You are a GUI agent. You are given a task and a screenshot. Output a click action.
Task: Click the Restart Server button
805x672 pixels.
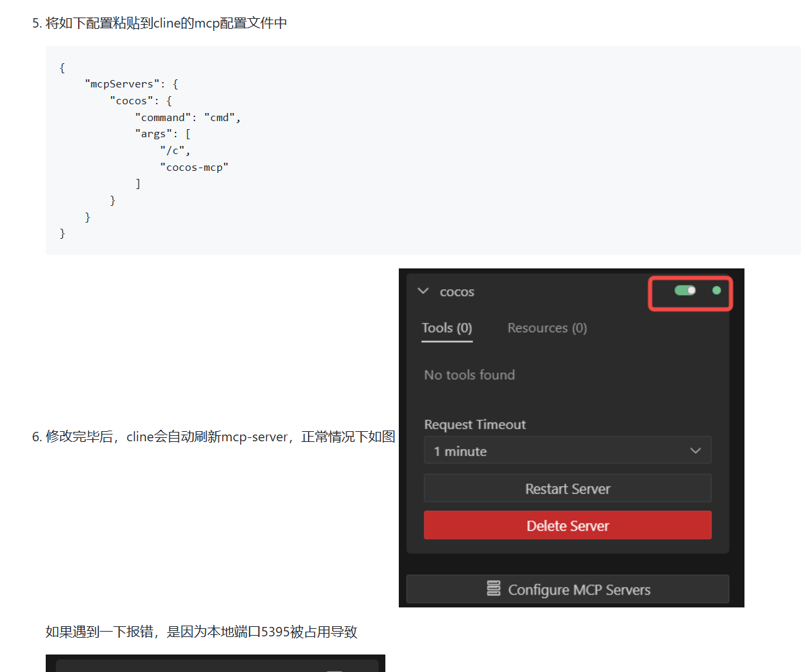coord(568,488)
